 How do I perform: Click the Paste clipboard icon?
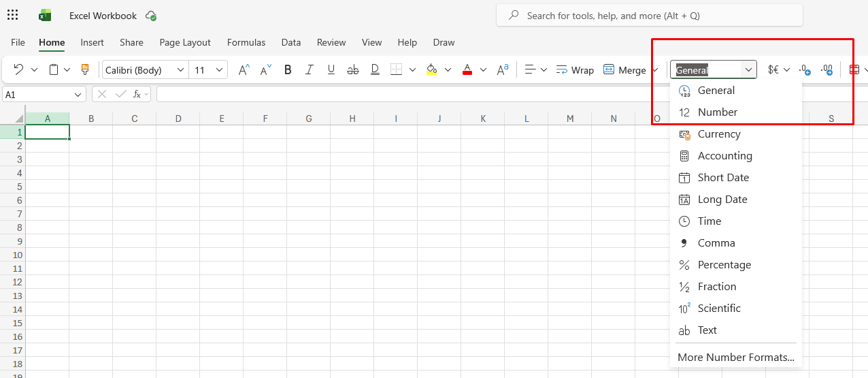(x=54, y=69)
